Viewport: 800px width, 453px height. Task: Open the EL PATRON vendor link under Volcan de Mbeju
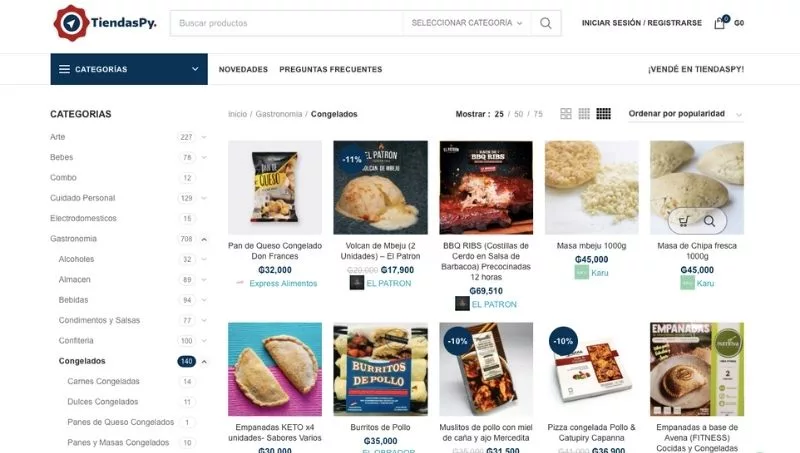pyautogui.click(x=389, y=283)
